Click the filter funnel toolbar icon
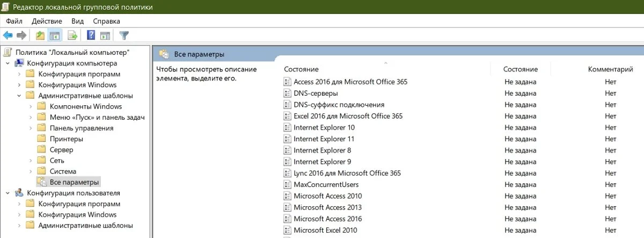The image size is (644, 238). [124, 35]
